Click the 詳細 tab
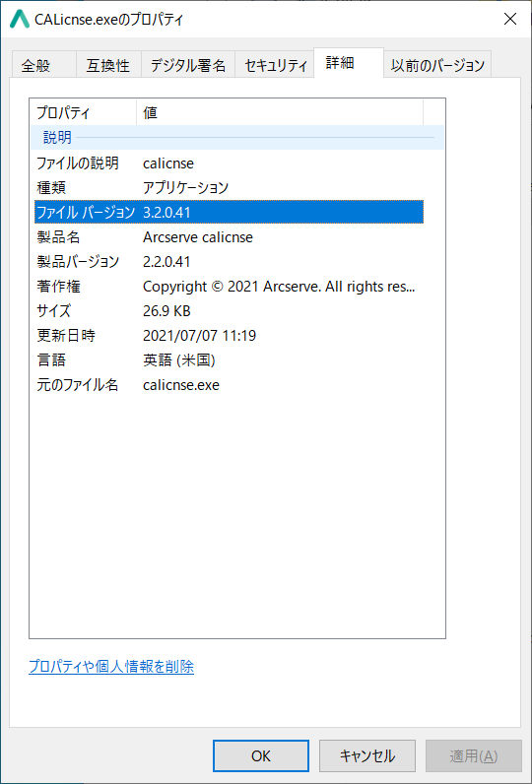This screenshot has height=784, width=532. (349, 63)
